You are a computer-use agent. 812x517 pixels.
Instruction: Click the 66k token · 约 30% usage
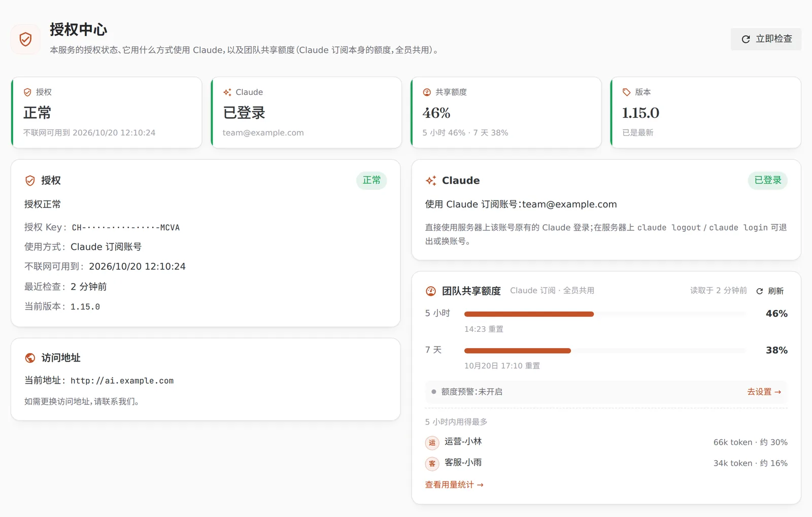click(x=751, y=442)
